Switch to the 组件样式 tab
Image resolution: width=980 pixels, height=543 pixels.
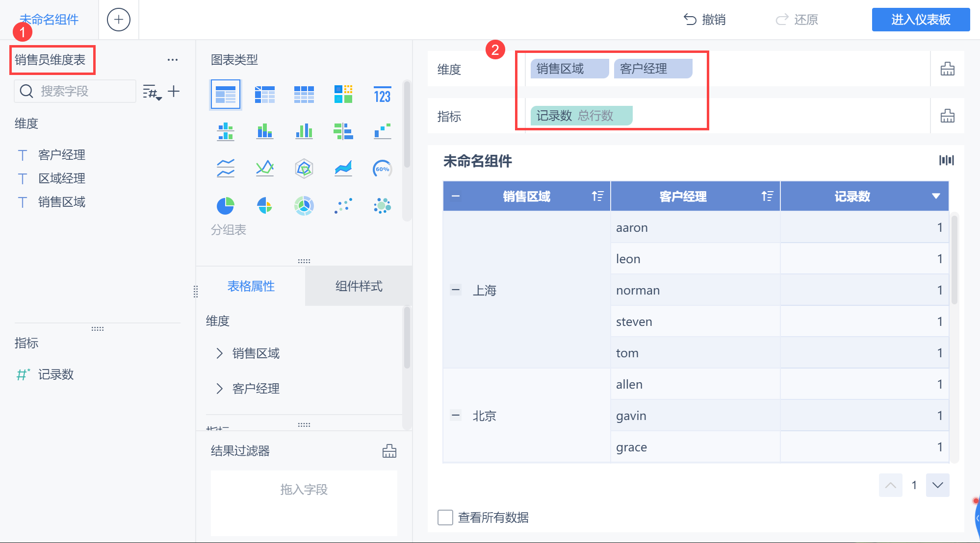coord(359,286)
